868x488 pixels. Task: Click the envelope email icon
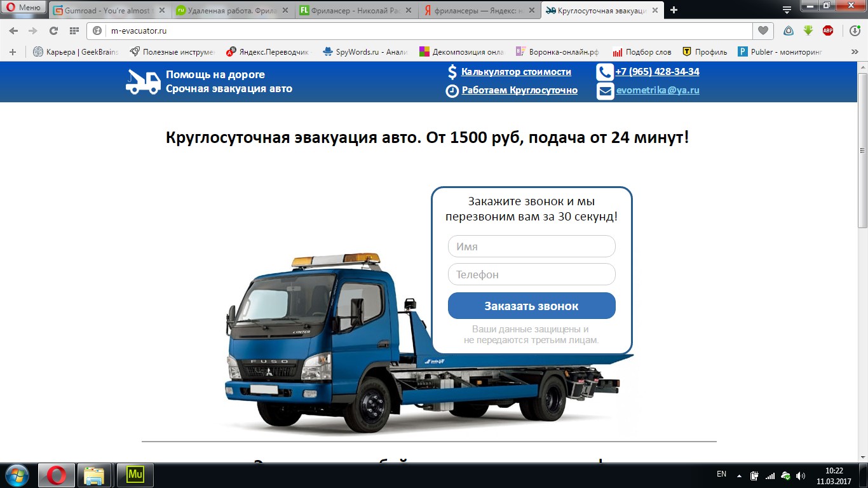coord(605,91)
